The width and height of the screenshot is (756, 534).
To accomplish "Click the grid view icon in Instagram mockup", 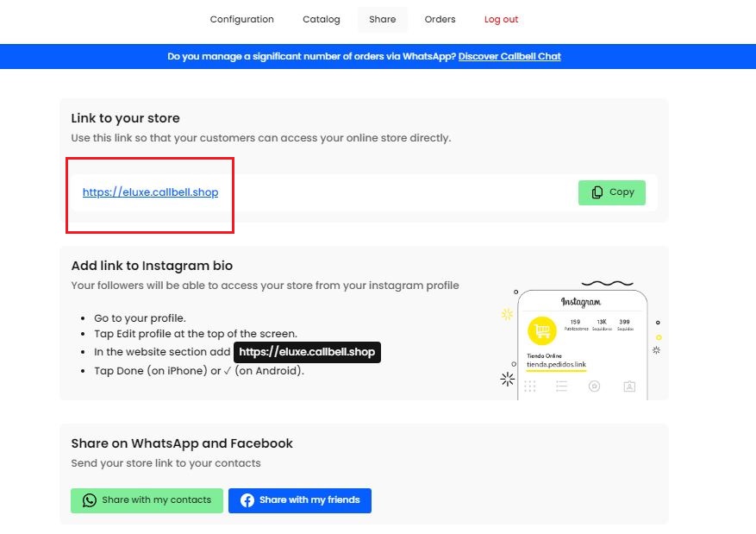I will click(x=530, y=386).
